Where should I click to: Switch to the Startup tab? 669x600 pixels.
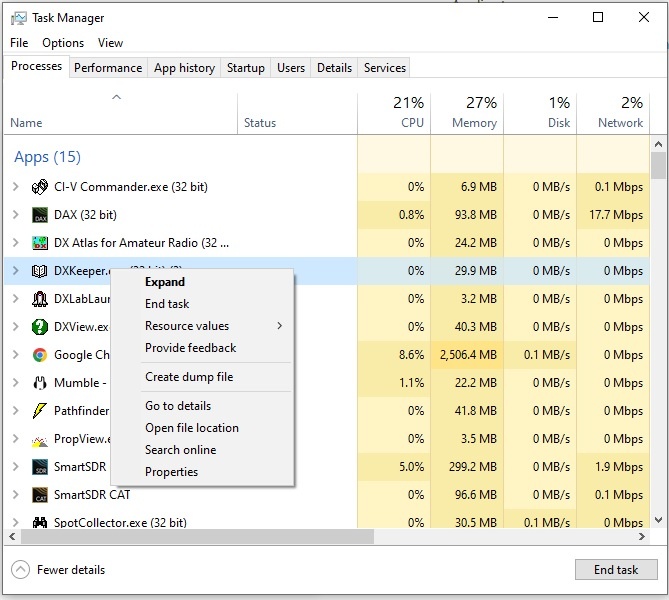point(245,68)
